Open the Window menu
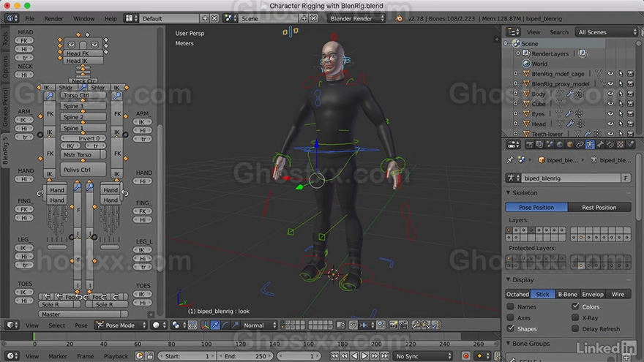The image size is (644, 362). pos(83,18)
